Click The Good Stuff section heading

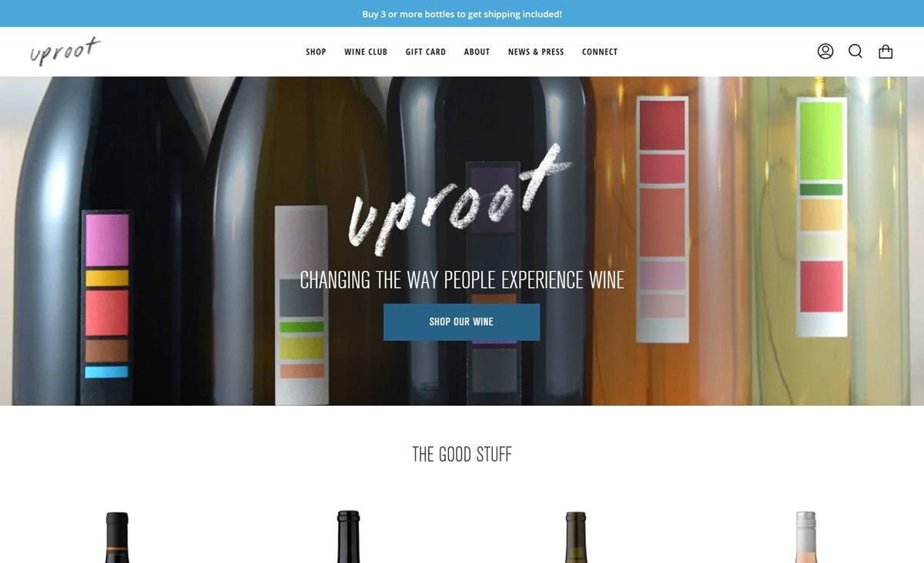pyautogui.click(x=462, y=454)
